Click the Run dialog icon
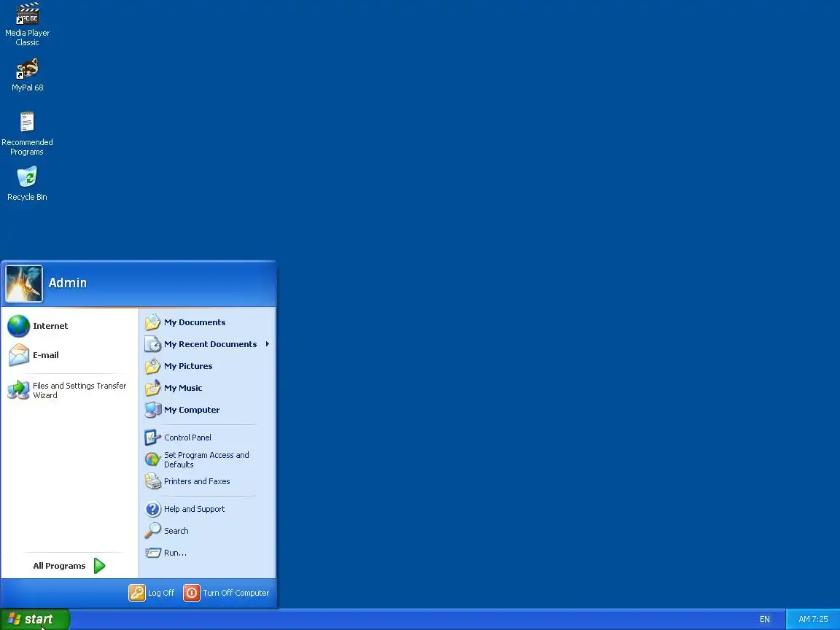840x630 pixels. (152, 552)
